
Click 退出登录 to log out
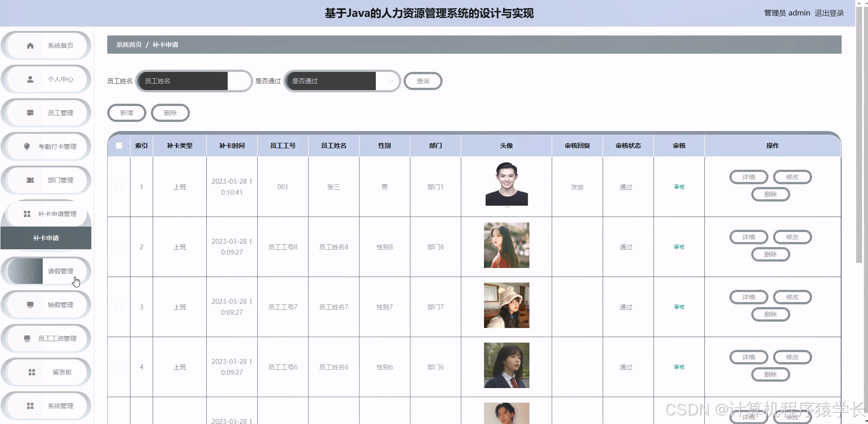[829, 13]
